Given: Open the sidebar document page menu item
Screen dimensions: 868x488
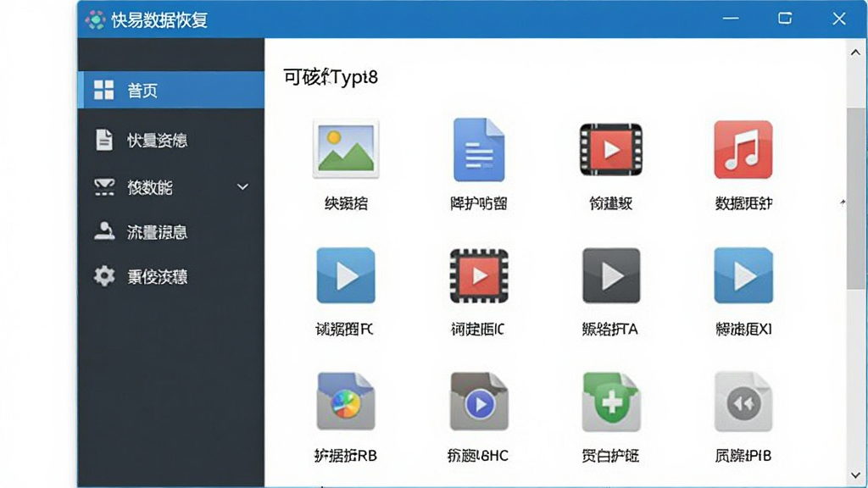Looking at the screenshot, I should 171,140.
